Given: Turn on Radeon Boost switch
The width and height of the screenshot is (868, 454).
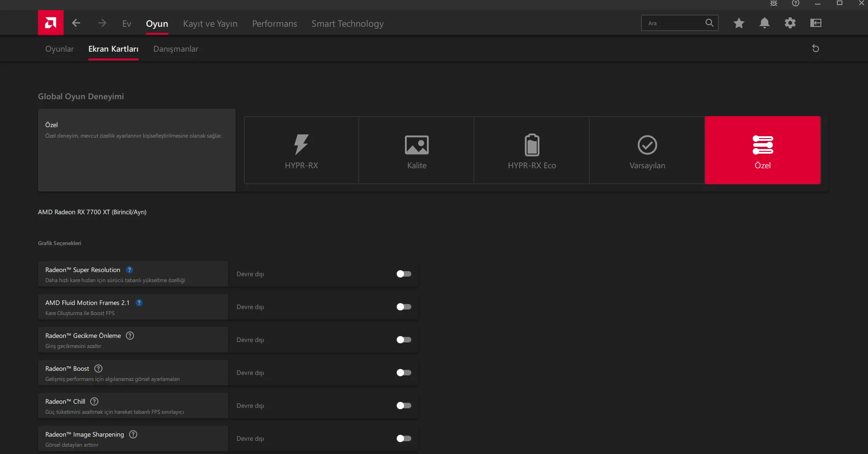Looking at the screenshot, I should point(404,373).
